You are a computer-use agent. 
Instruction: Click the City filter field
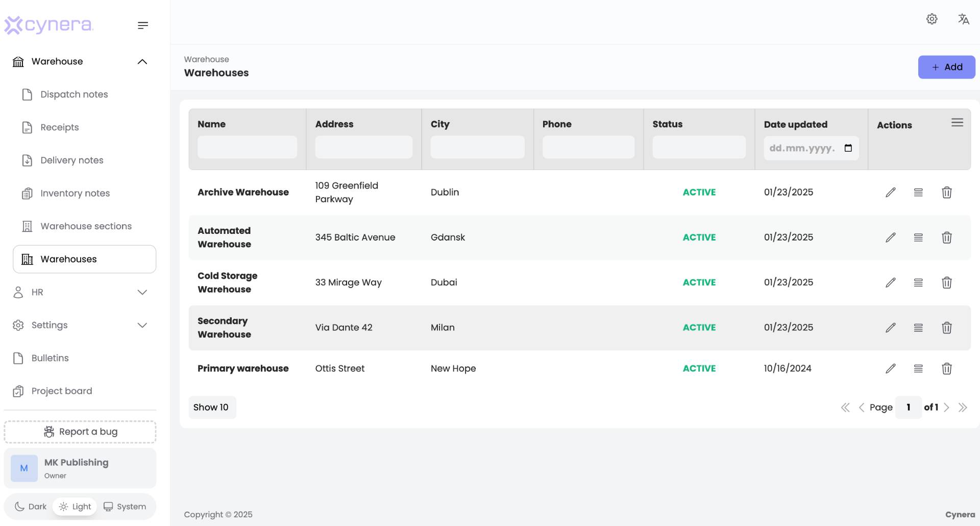tap(477, 147)
